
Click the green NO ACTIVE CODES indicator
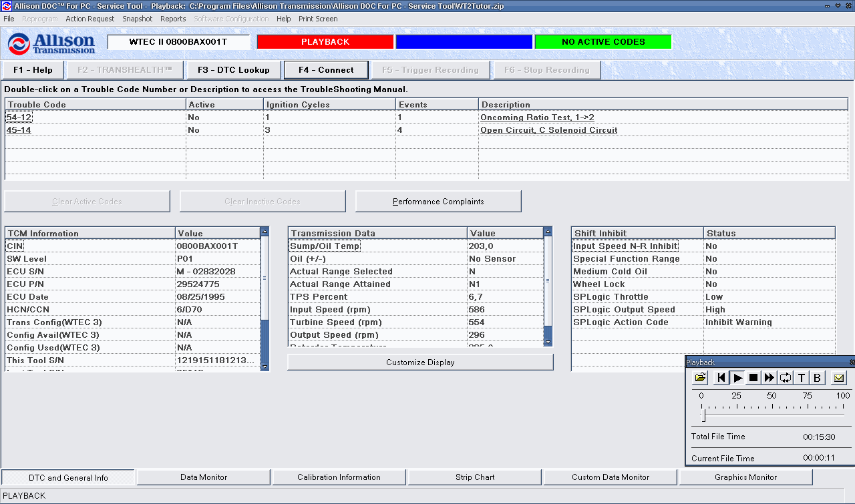click(x=603, y=42)
